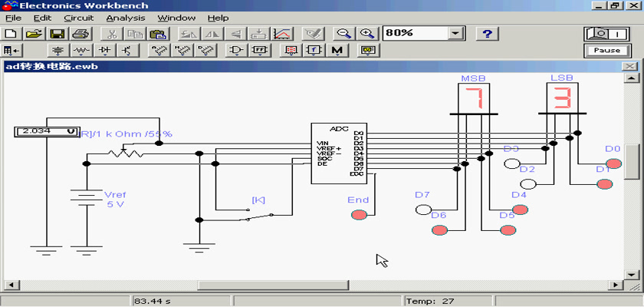Open the Transistors parts bin

[x=127, y=51]
